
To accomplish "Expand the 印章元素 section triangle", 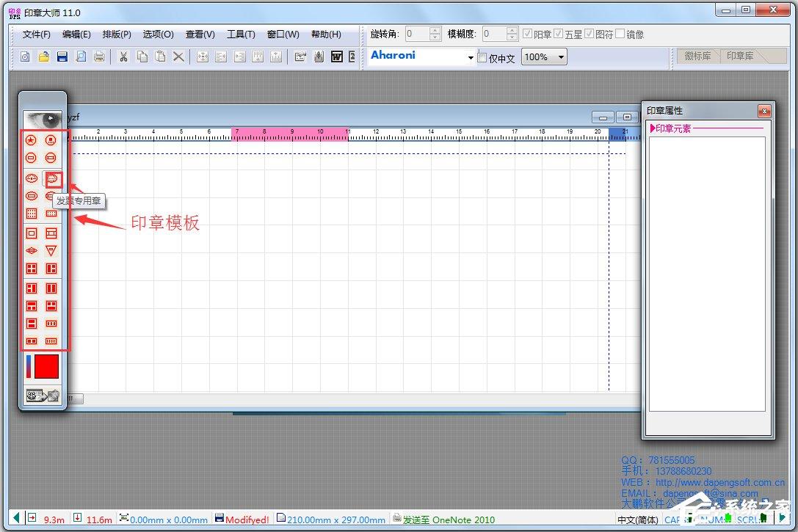I will point(653,128).
